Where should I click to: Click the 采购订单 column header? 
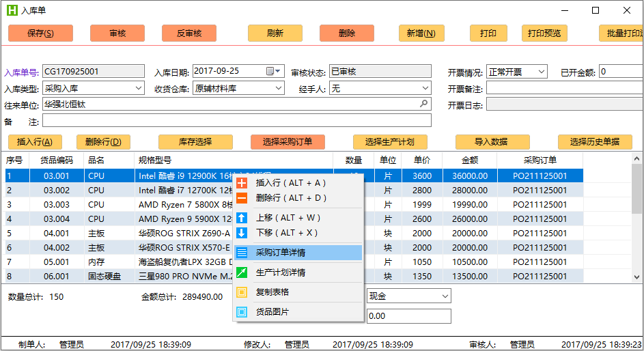pos(540,160)
